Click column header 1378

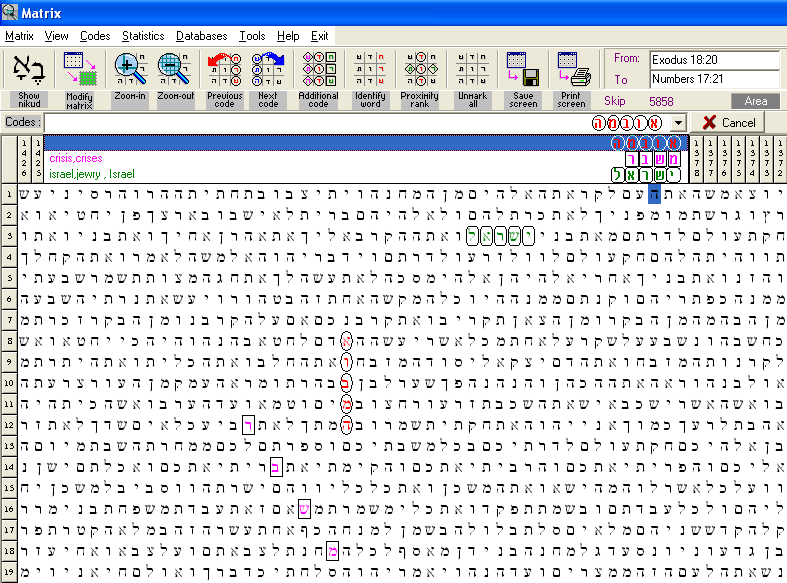[697, 159]
